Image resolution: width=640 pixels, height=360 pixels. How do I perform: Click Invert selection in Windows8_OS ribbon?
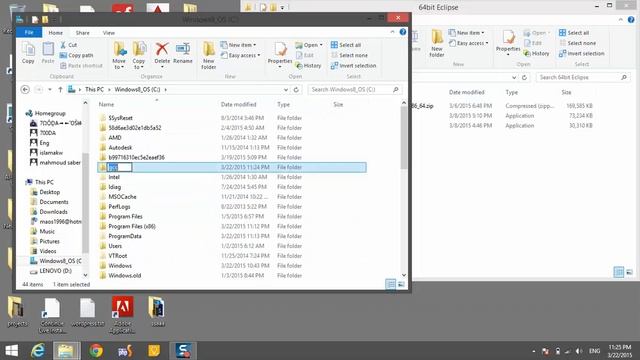353,65
